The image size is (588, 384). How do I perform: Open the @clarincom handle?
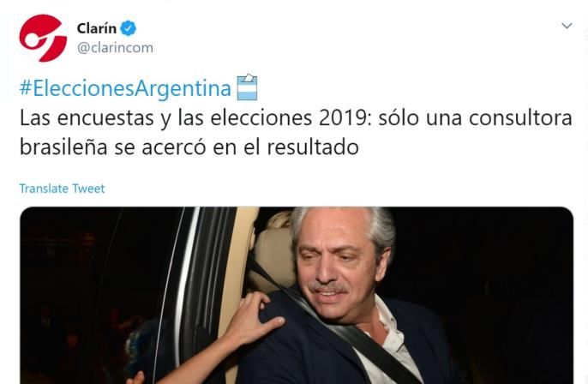click(x=115, y=48)
